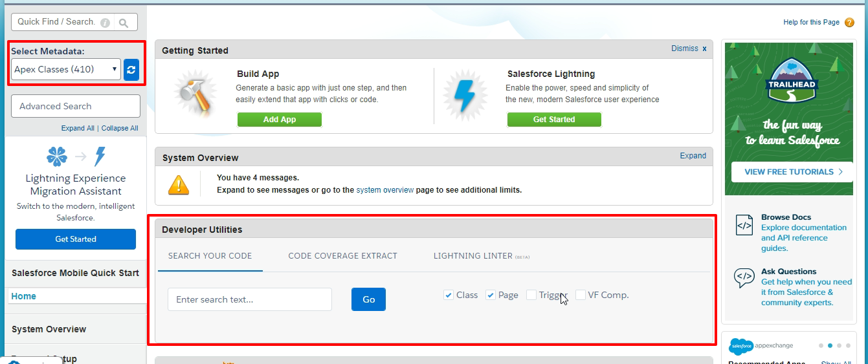868x364 pixels.
Task: Click the Help for this Page question icon
Action: pos(849,23)
